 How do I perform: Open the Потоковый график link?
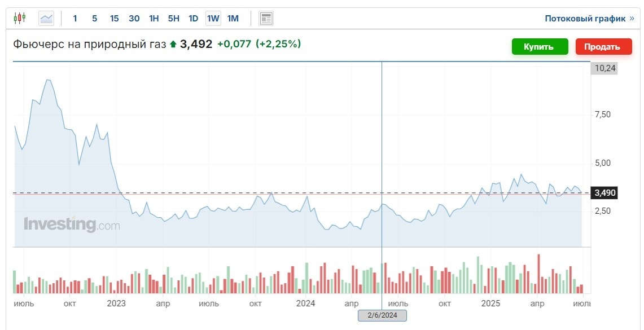[x=585, y=18]
